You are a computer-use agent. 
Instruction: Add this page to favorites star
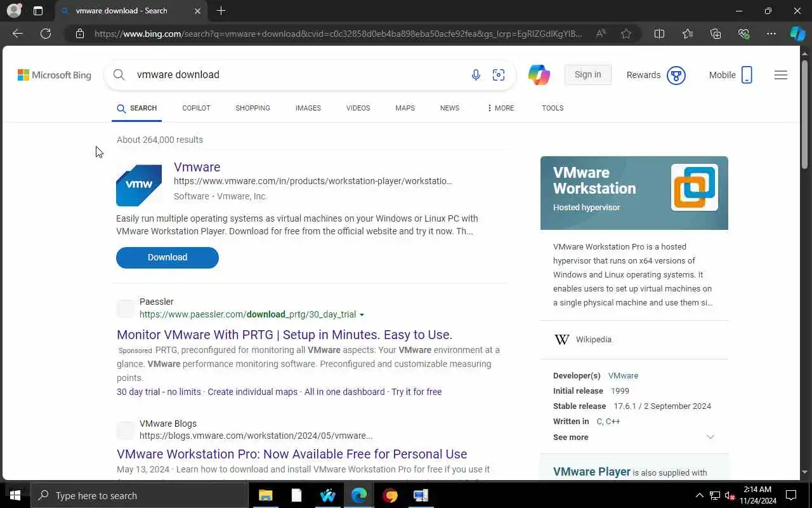(626, 34)
